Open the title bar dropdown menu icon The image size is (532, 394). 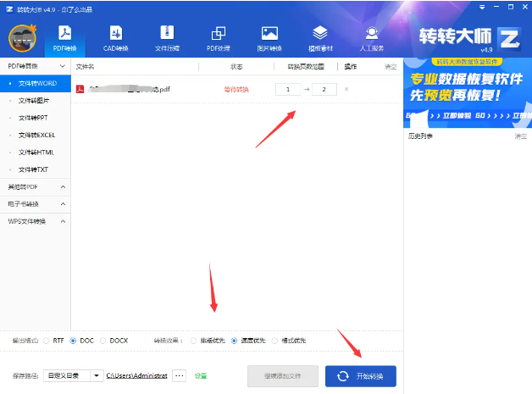coord(482,7)
